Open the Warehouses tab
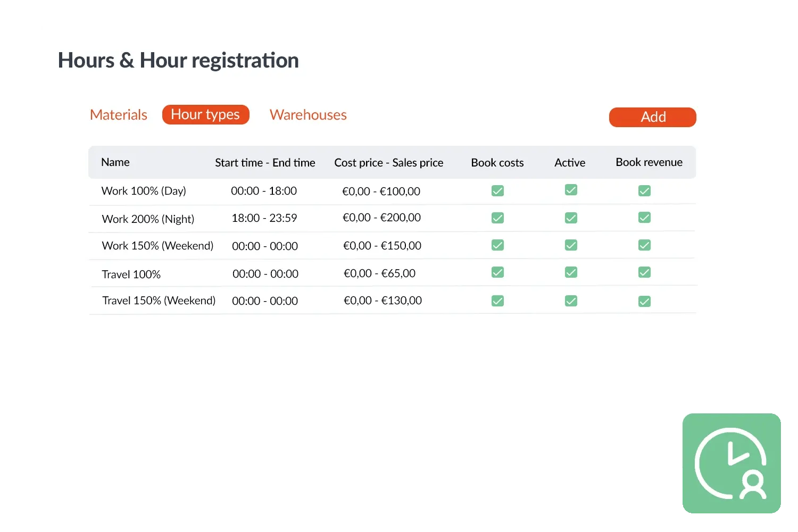Viewport: 798px width, 532px height. pos(308,115)
